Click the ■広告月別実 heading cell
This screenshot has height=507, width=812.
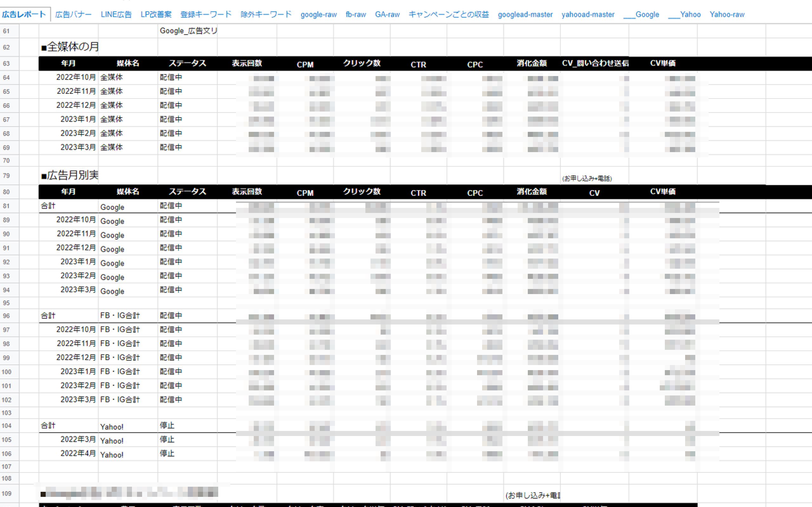[x=69, y=175]
